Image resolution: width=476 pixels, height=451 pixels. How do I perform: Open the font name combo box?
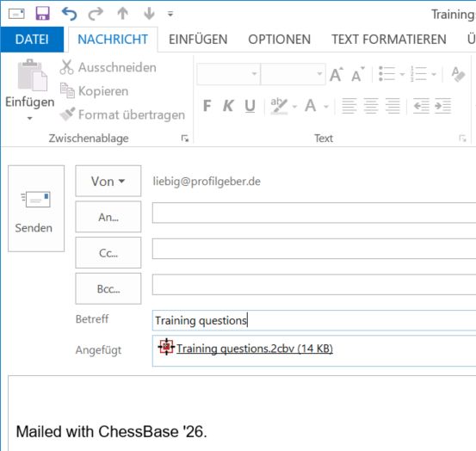pos(228,74)
